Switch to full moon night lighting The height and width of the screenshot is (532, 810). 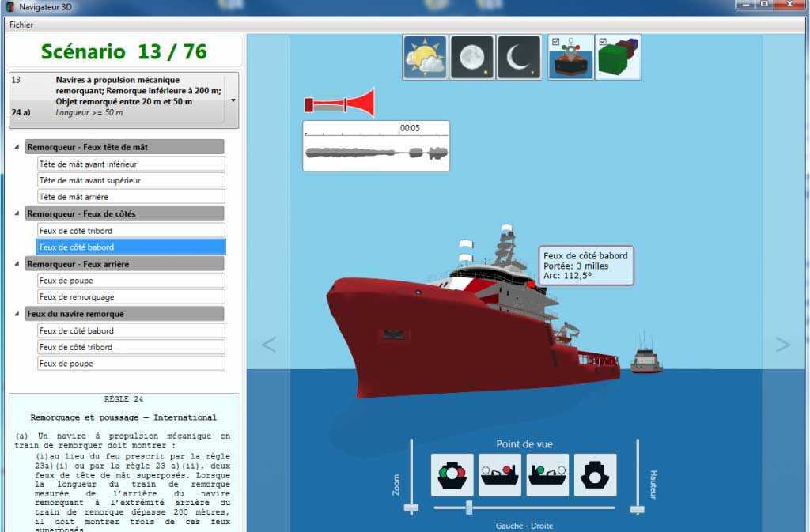coord(472,57)
